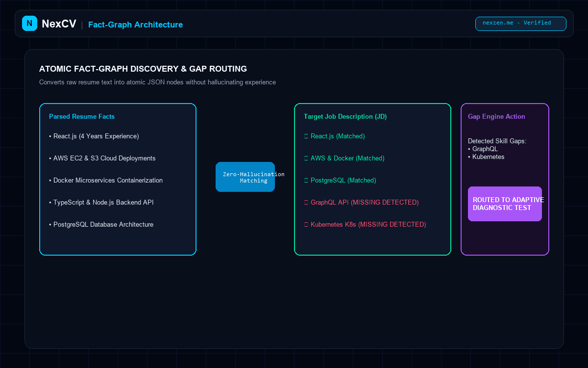Click the Routed to Adaptive Diagnostic Test button

pyautogui.click(x=505, y=204)
